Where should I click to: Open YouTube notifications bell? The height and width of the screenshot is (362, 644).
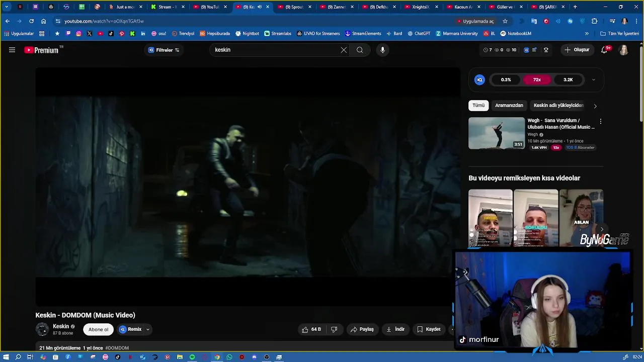(604, 50)
